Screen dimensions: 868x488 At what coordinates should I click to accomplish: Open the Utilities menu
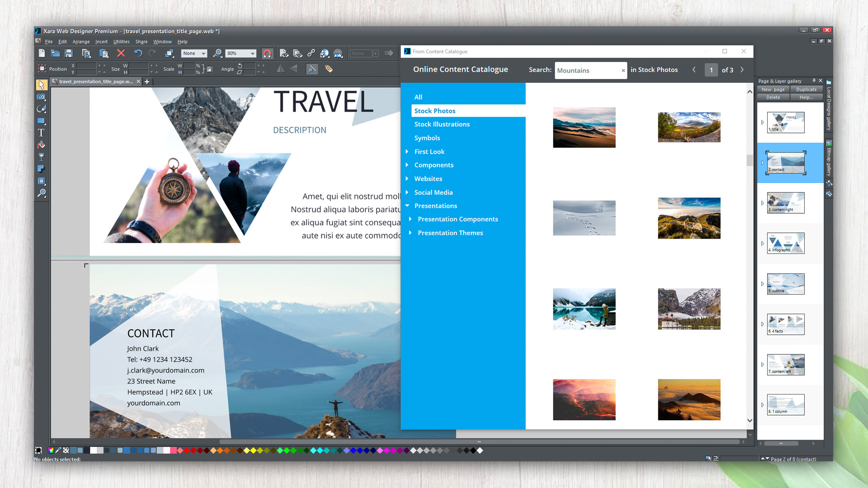[x=121, y=42]
